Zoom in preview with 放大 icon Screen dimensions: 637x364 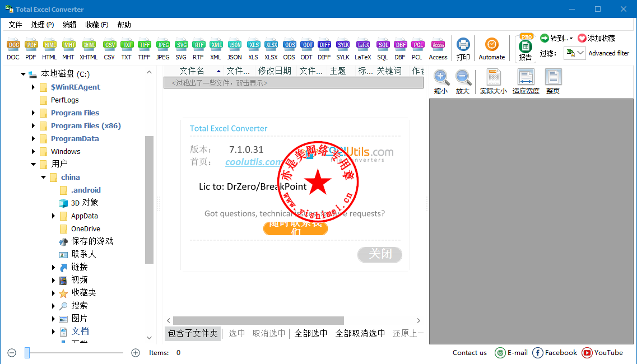(463, 82)
